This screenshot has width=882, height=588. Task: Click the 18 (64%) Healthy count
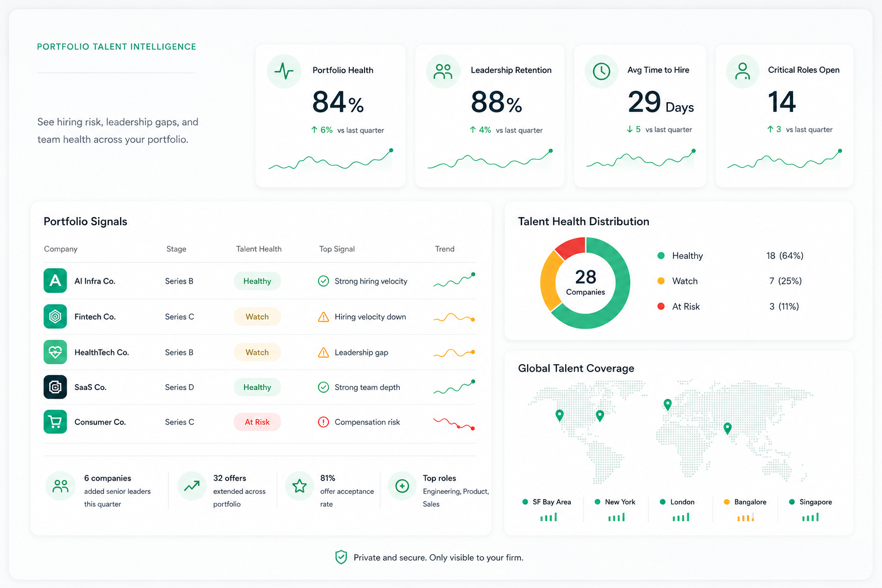784,256
